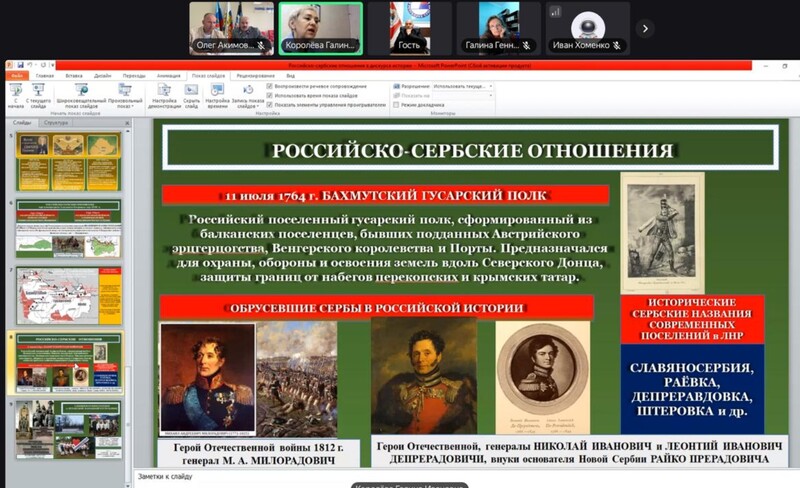Switch to Анимация ribbon tab

click(x=168, y=76)
